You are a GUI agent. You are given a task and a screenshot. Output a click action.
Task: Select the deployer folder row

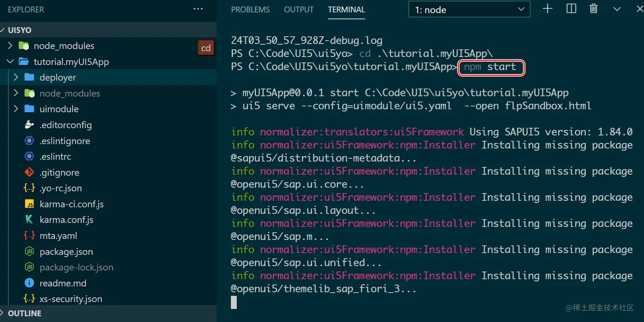(x=108, y=77)
